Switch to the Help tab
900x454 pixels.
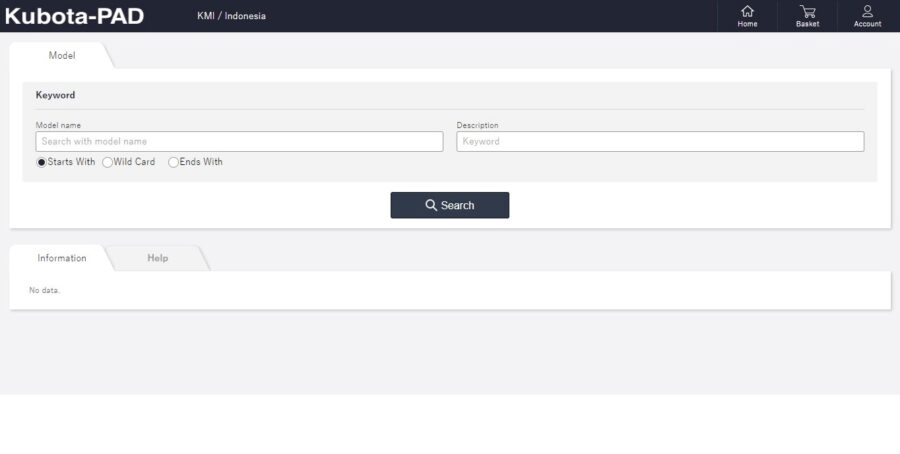[x=158, y=258]
